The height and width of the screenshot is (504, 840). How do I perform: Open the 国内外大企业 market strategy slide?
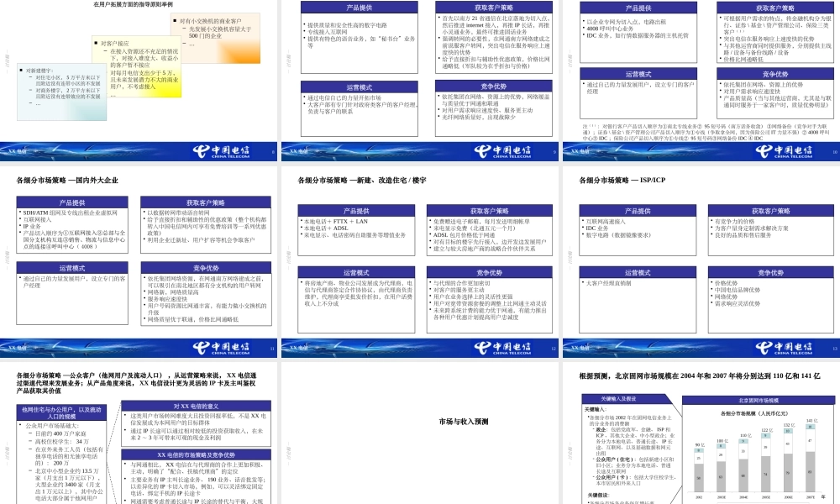(x=139, y=261)
